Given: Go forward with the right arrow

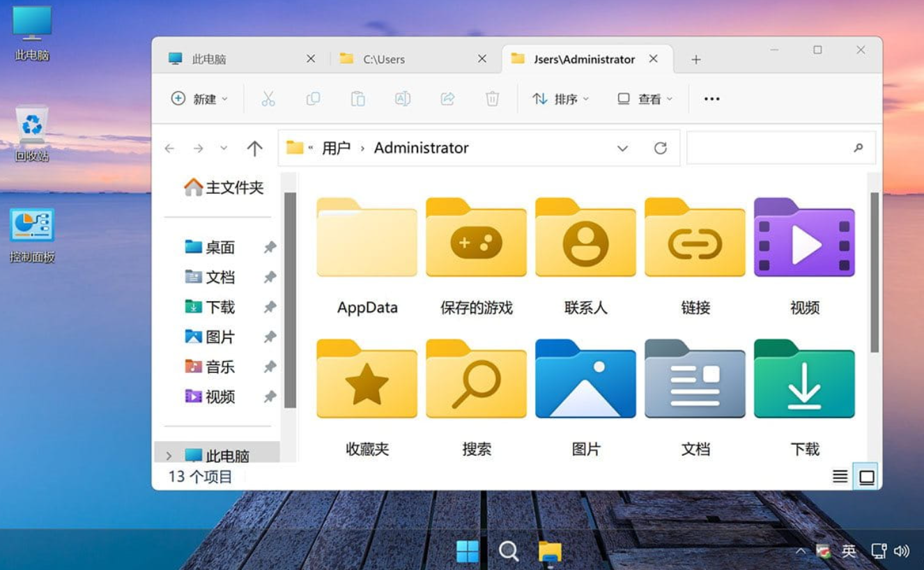Looking at the screenshot, I should (x=198, y=148).
